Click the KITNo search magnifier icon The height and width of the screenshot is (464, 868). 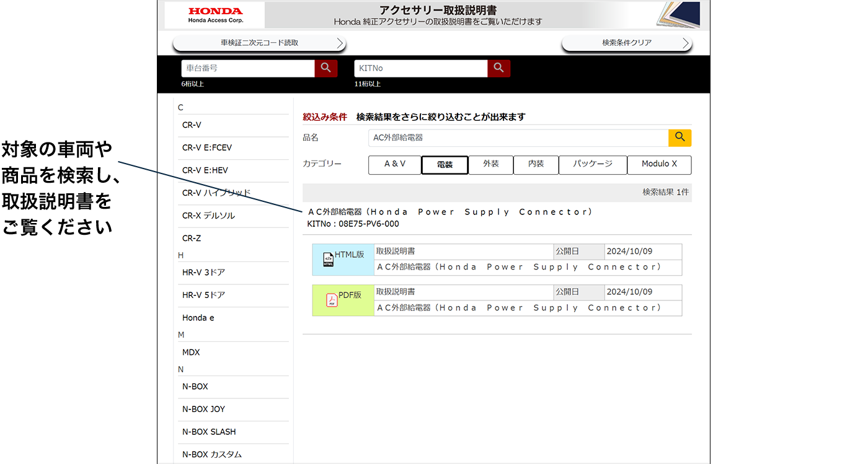coord(498,68)
